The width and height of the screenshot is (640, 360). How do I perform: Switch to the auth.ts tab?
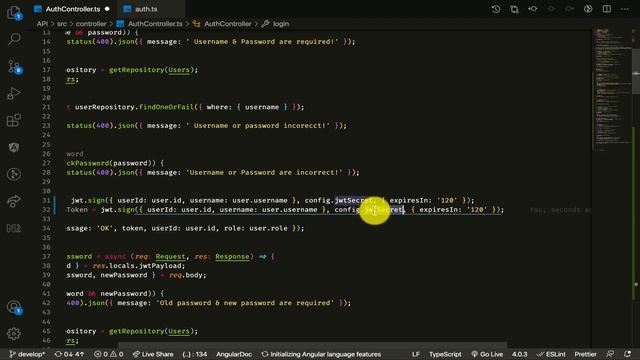tap(146, 9)
